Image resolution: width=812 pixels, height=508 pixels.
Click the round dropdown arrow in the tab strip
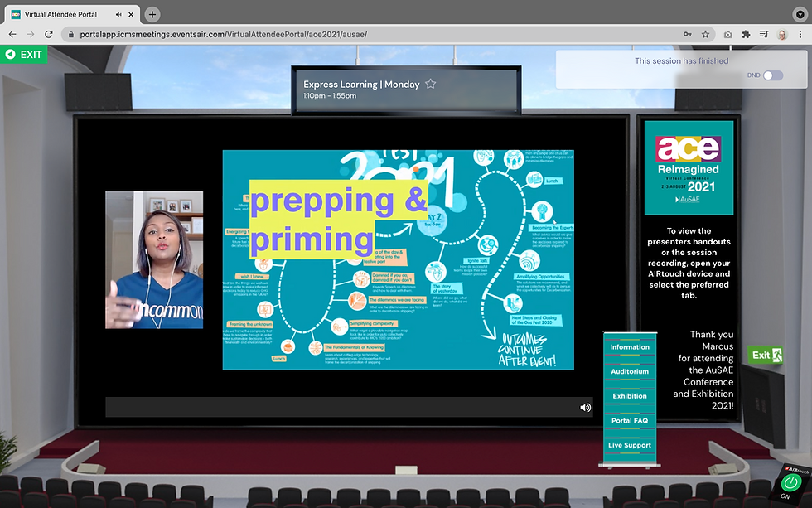[800, 14]
